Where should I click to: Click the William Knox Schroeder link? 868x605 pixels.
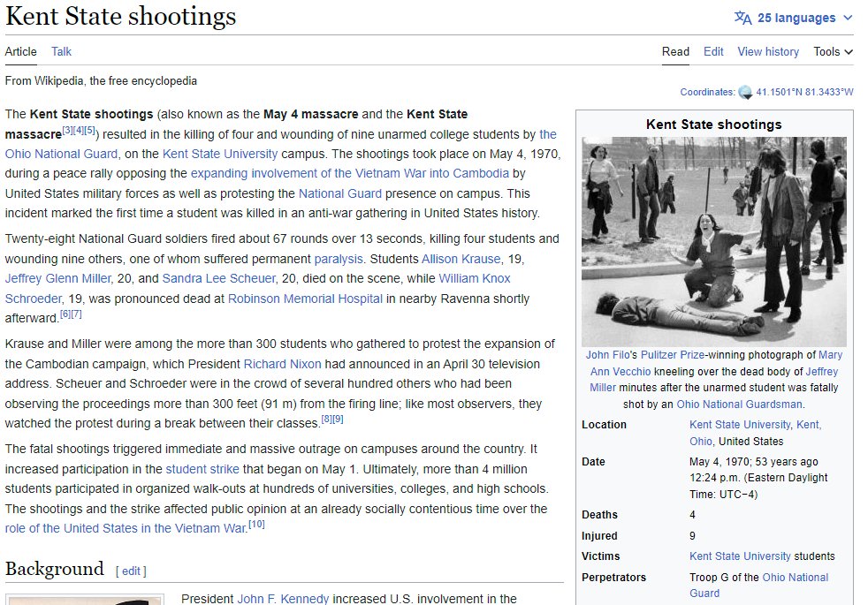click(x=475, y=278)
